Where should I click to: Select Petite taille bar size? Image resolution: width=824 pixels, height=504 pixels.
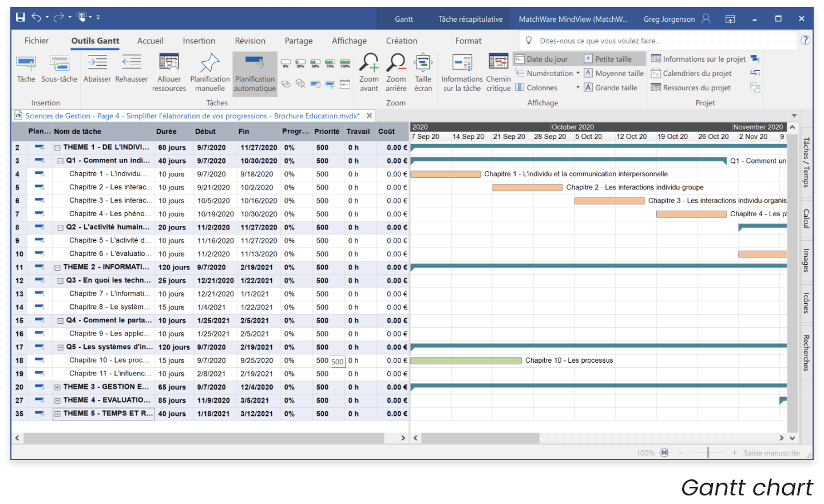tap(608, 59)
